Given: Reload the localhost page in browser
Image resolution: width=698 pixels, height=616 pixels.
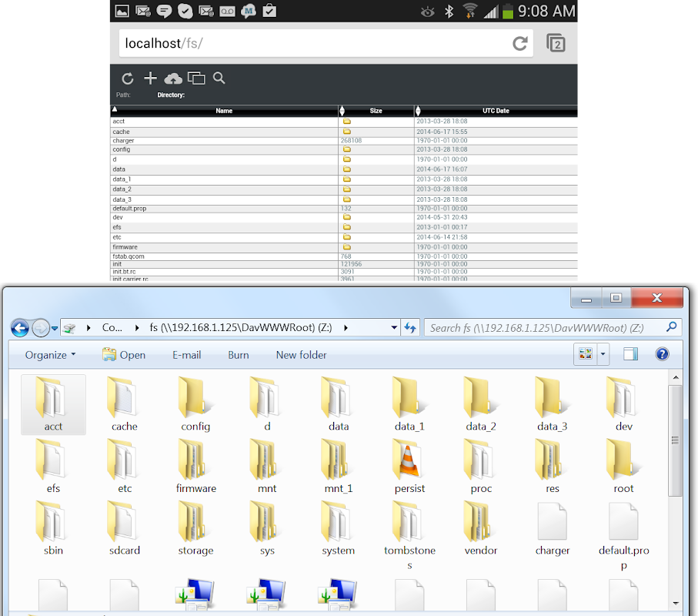Looking at the screenshot, I should click(x=520, y=44).
